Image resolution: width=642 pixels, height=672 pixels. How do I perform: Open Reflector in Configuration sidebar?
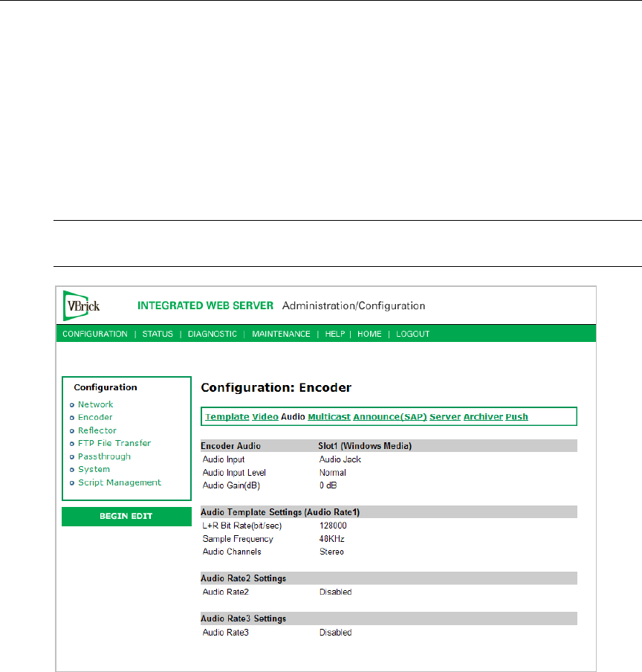(x=97, y=430)
